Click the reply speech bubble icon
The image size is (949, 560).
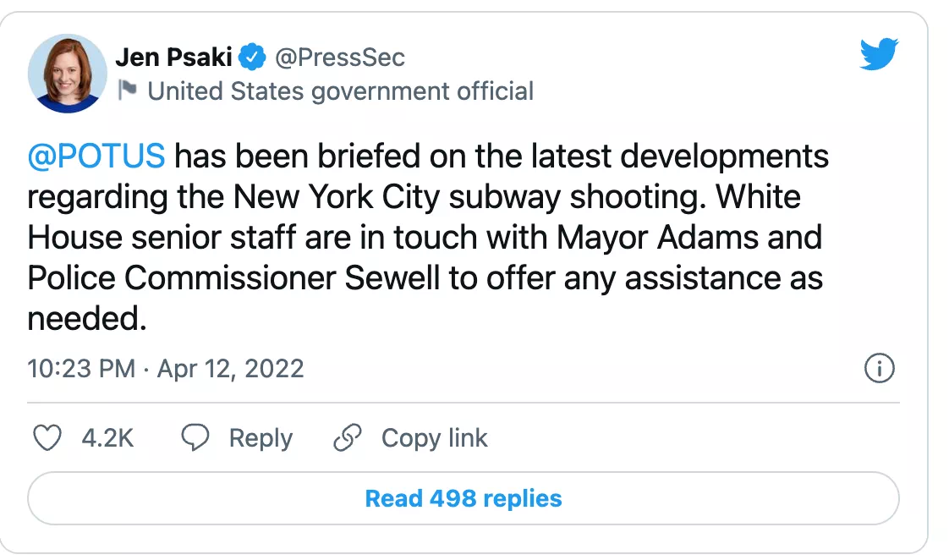pos(195,437)
